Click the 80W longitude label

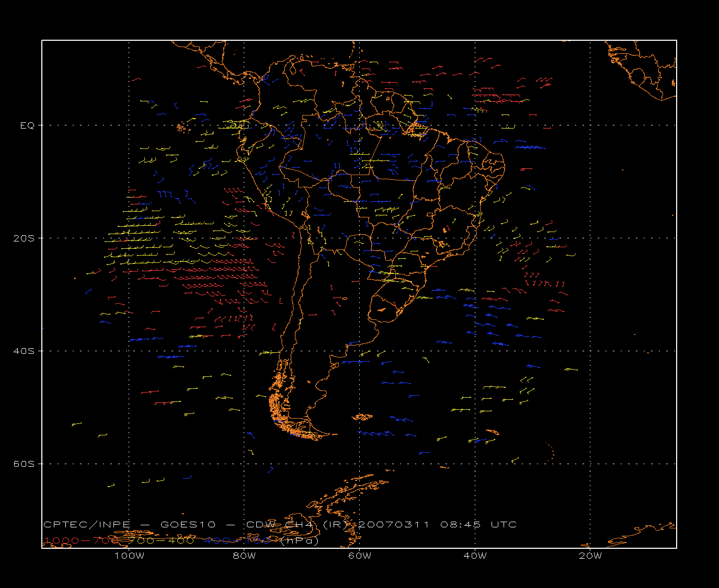point(244,556)
